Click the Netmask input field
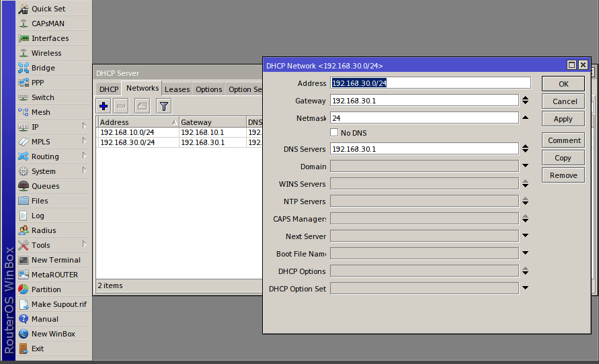 coord(424,118)
